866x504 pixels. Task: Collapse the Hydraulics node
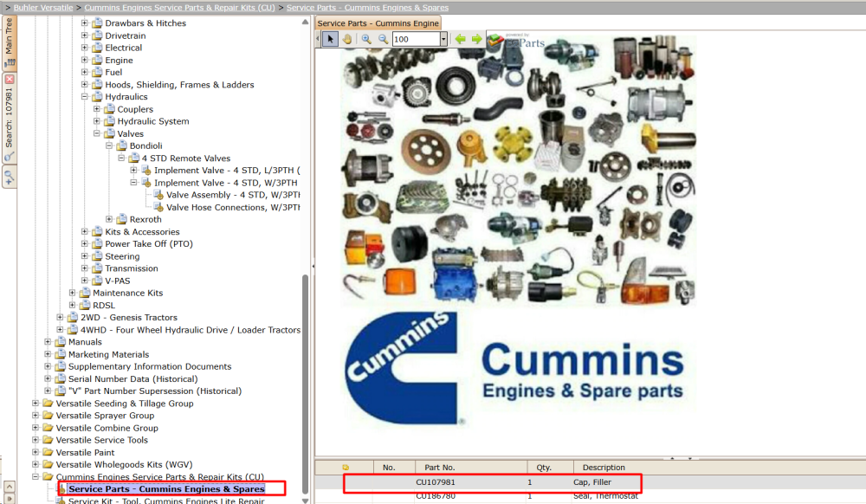pos(85,97)
